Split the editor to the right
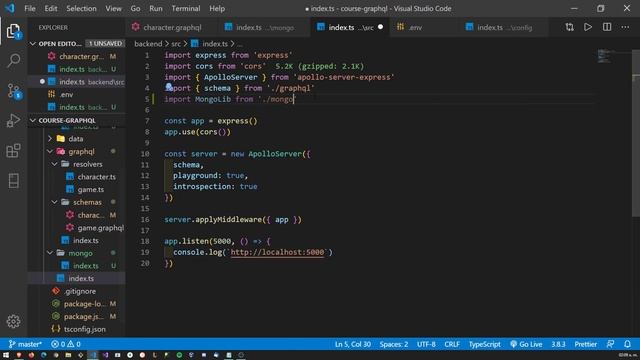The width and height of the screenshot is (640, 360). pyautogui.click(x=607, y=27)
